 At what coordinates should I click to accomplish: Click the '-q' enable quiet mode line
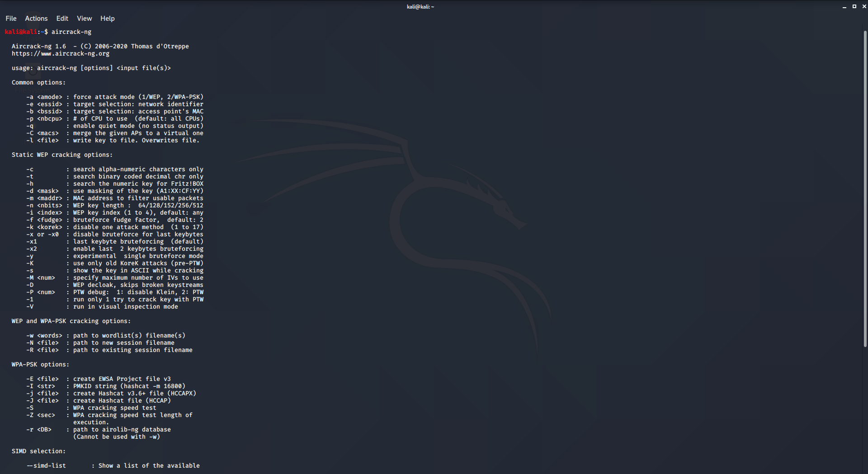tap(115, 126)
